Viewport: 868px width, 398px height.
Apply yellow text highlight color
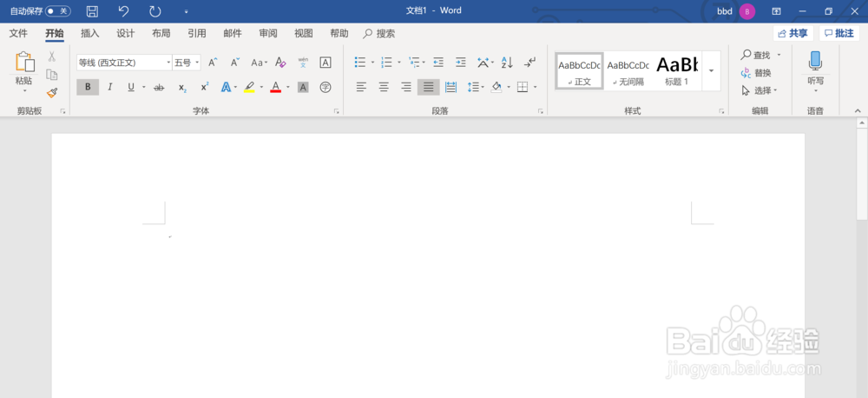(250, 87)
